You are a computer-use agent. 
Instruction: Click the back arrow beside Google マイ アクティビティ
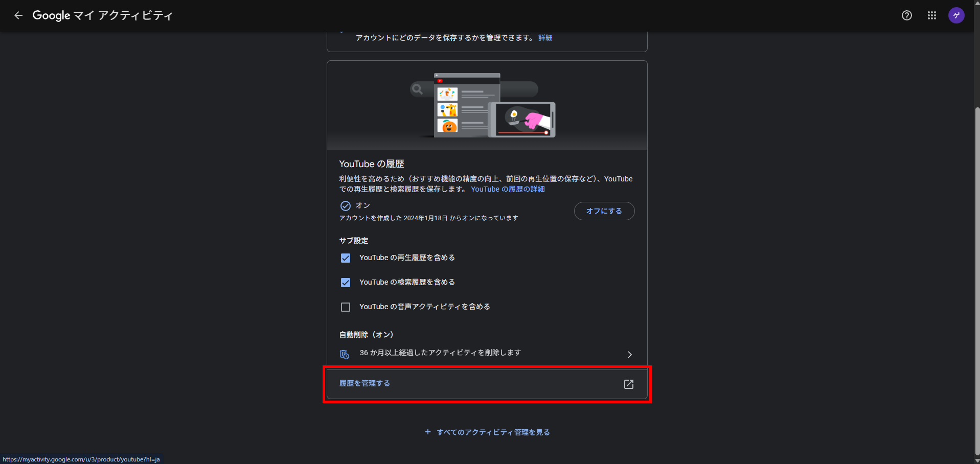click(x=18, y=15)
